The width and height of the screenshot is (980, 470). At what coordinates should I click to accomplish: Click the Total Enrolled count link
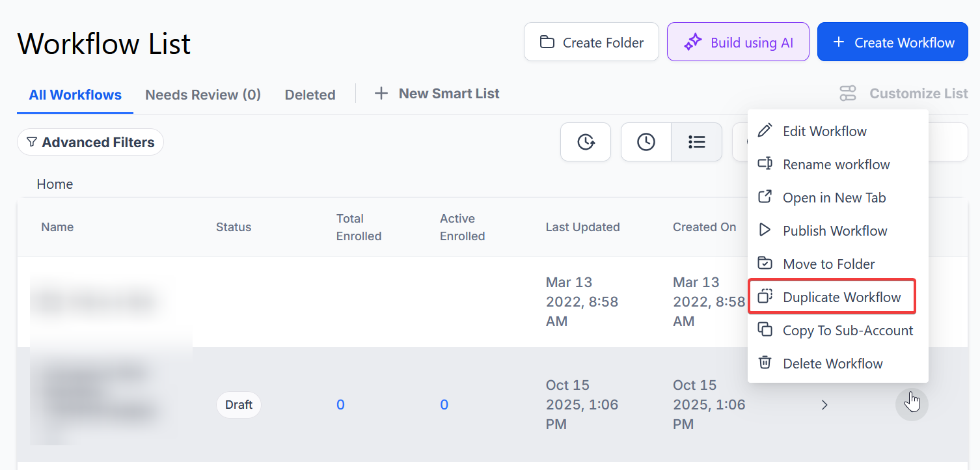340,405
